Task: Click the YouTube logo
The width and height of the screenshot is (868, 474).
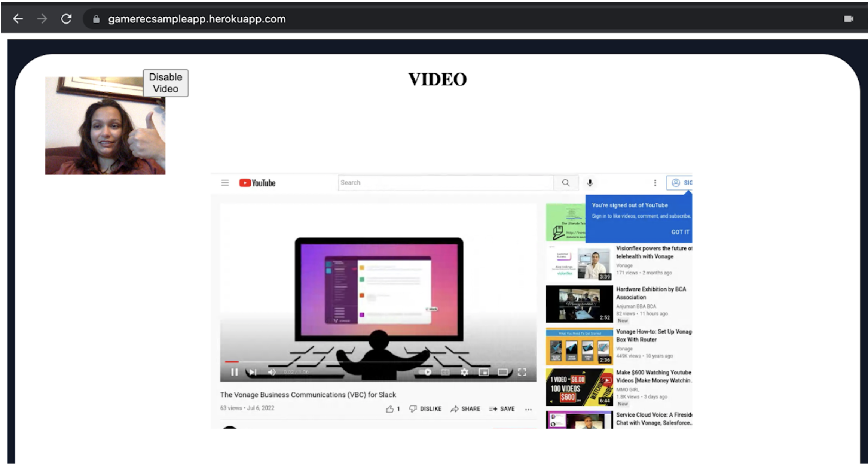Action: tap(257, 183)
